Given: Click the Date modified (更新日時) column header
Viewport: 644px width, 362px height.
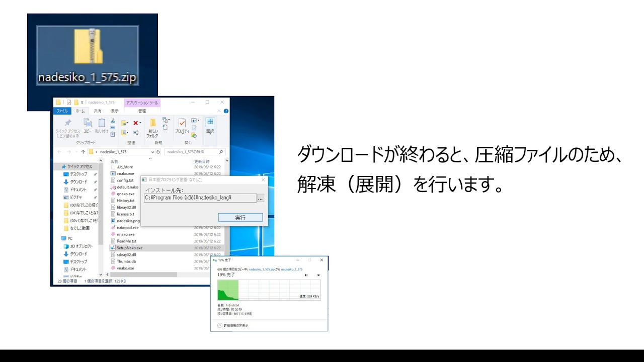Looking at the screenshot, I should pyautogui.click(x=202, y=161).
